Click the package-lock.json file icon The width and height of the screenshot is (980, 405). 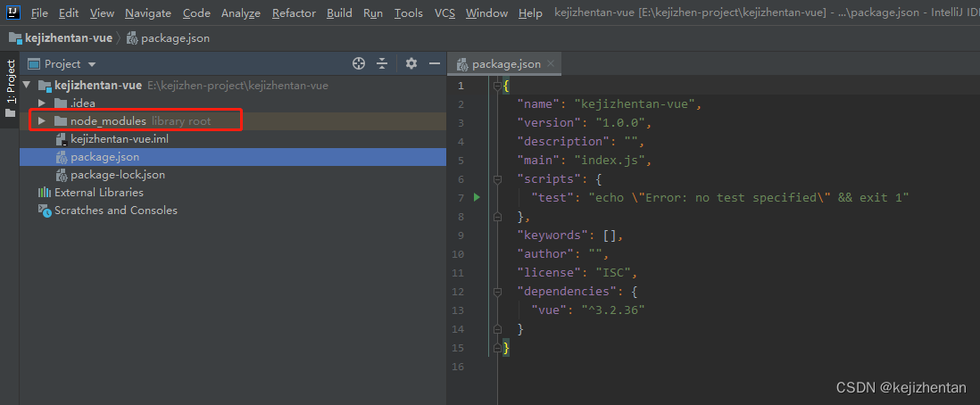(61, 175)
